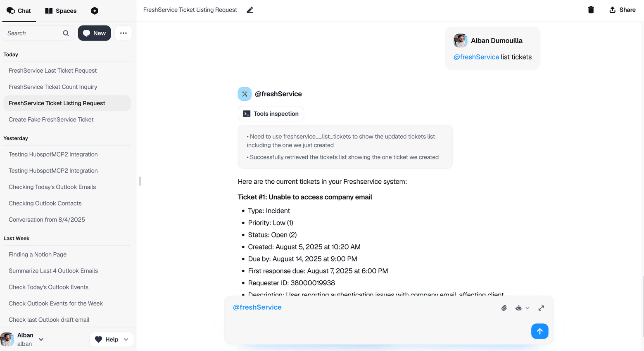Viewport: 644px width, 351px height.
Task: Click the @freshService tag in input box
Action: point(257,307)
